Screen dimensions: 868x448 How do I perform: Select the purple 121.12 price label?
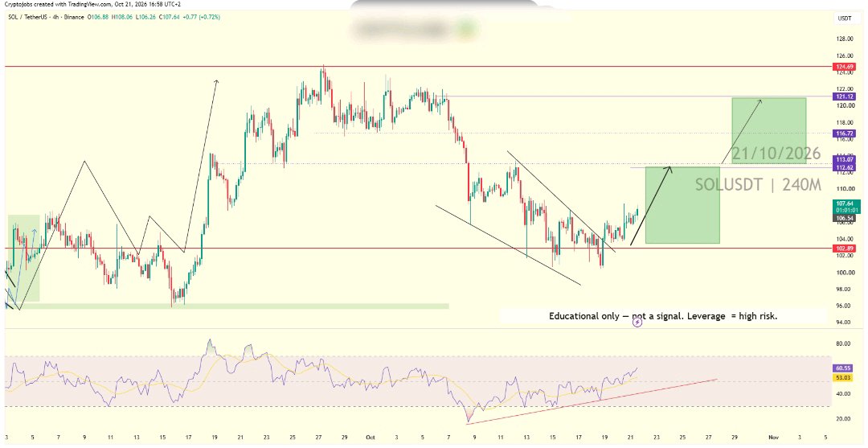click(845, 97)
